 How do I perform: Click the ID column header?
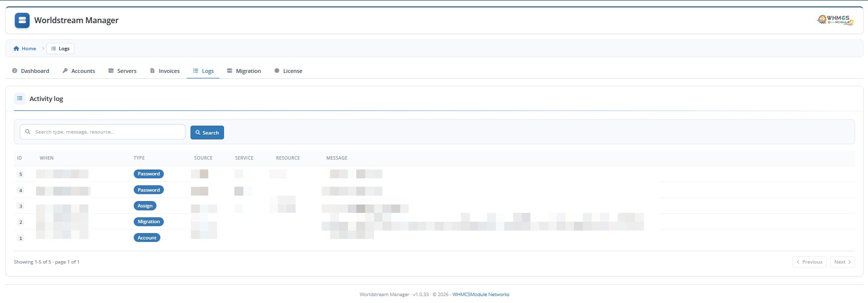tap(19, 158)
